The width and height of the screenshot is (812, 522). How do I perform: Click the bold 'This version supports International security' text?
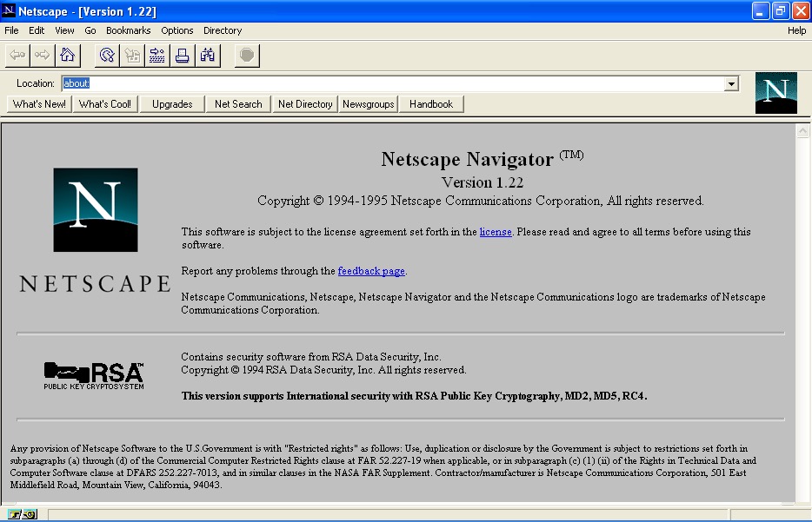coord(414,396)
